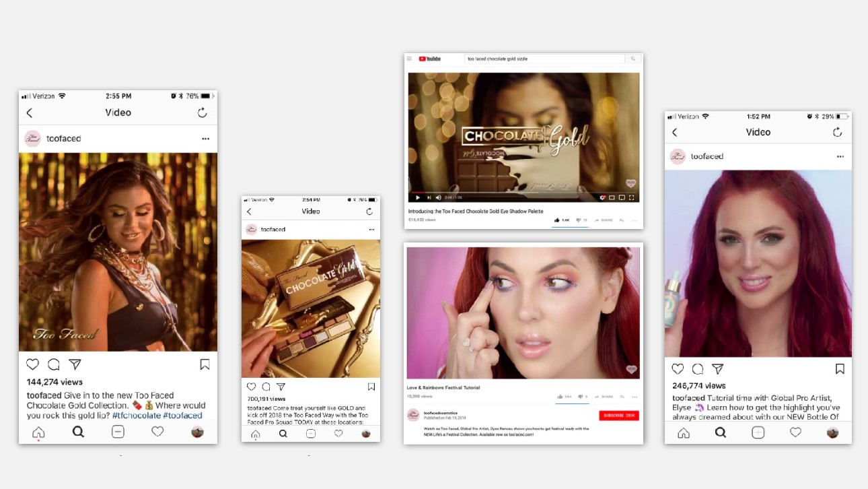Open activity heart tab on the 1:52 PM phone
The height and width of the screenshot is (489, 868).
tap(795, 432)
